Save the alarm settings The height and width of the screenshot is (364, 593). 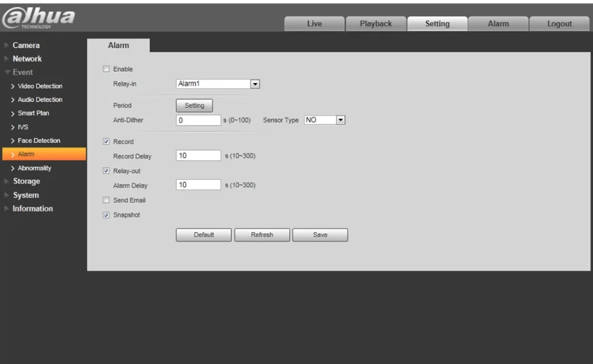tap(320, 235)
